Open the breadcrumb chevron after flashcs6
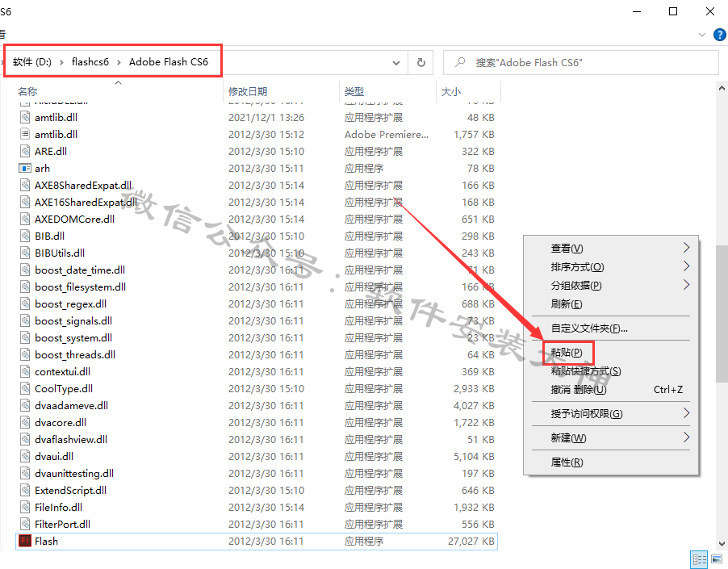 119,62
